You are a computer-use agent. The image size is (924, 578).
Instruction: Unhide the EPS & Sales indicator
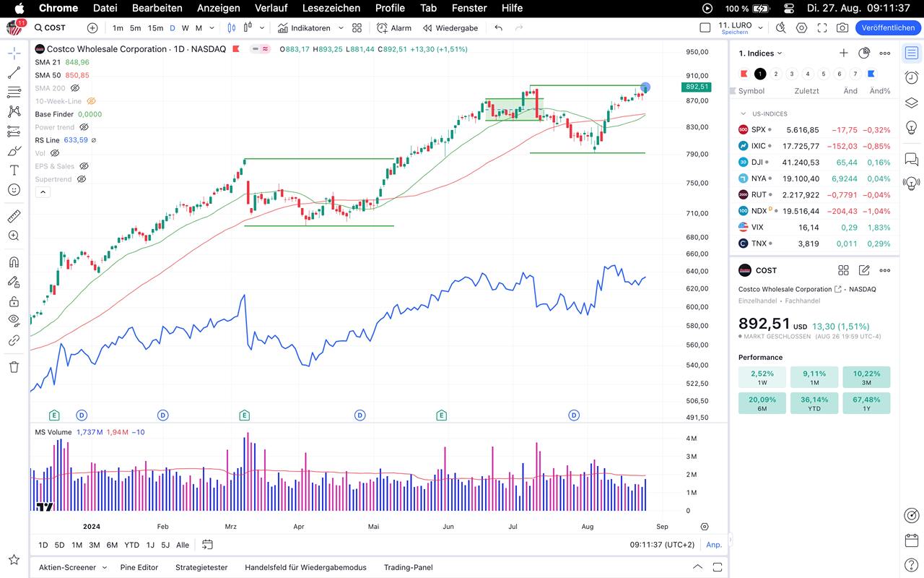[84, 166]
